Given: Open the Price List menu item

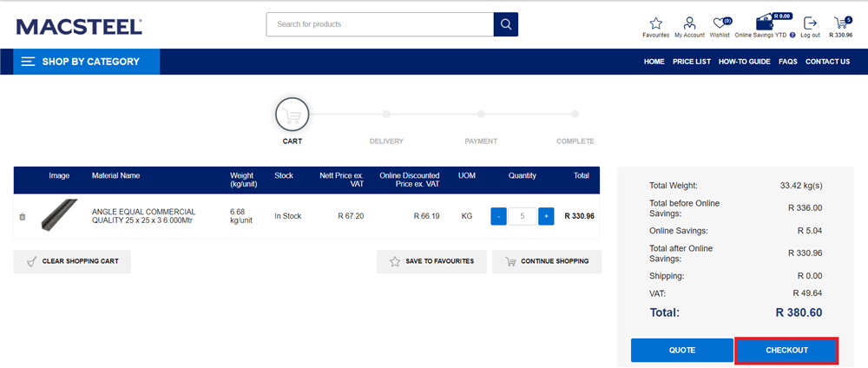Looking at the screenshot, I should [x=691, y=62].
